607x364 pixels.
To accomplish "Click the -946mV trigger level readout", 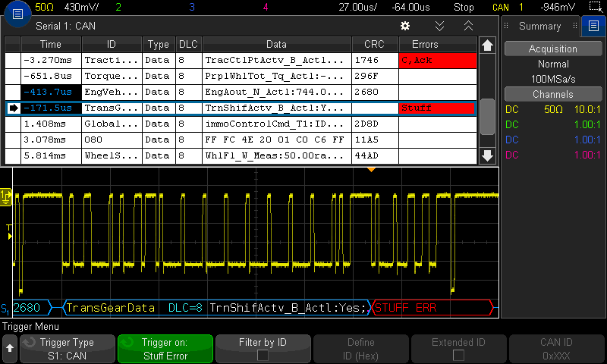I will (558, 7).
